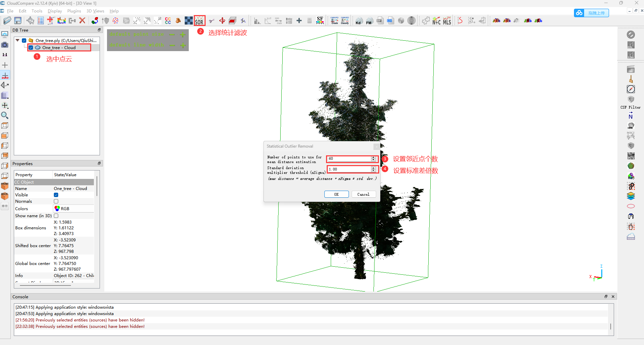This screenshot has width=644, height=345.
Task: Click the 1:1 scale view icon
Action: 5,54
